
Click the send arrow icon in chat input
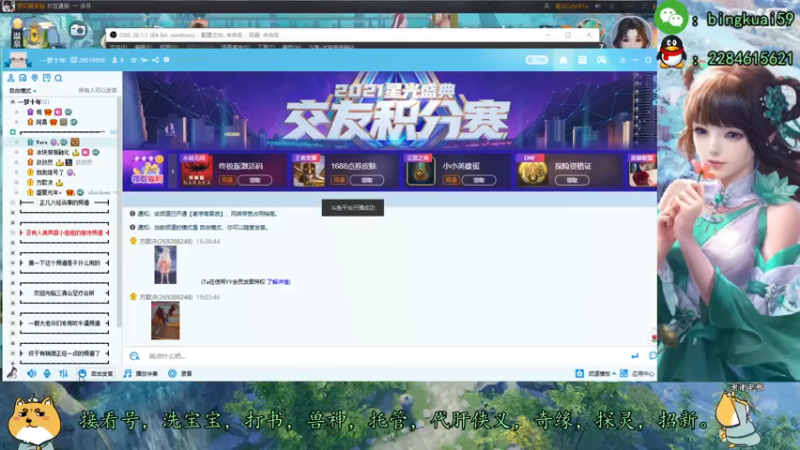tap(635, 356)
